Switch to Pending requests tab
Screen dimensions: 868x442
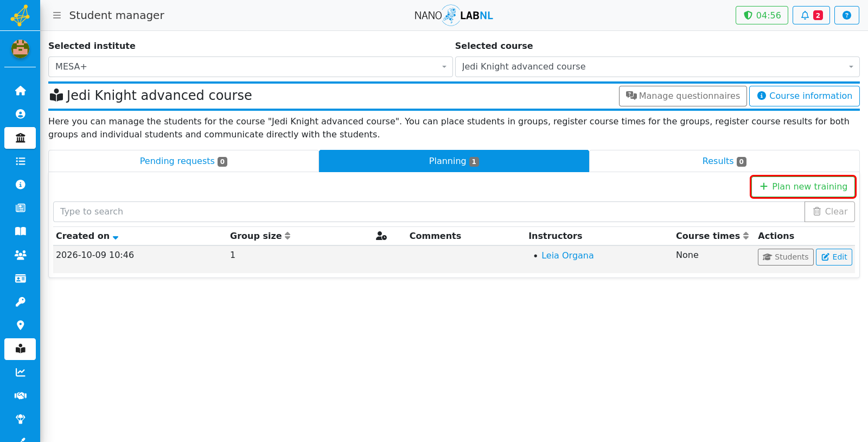click(x=183, y=161)
